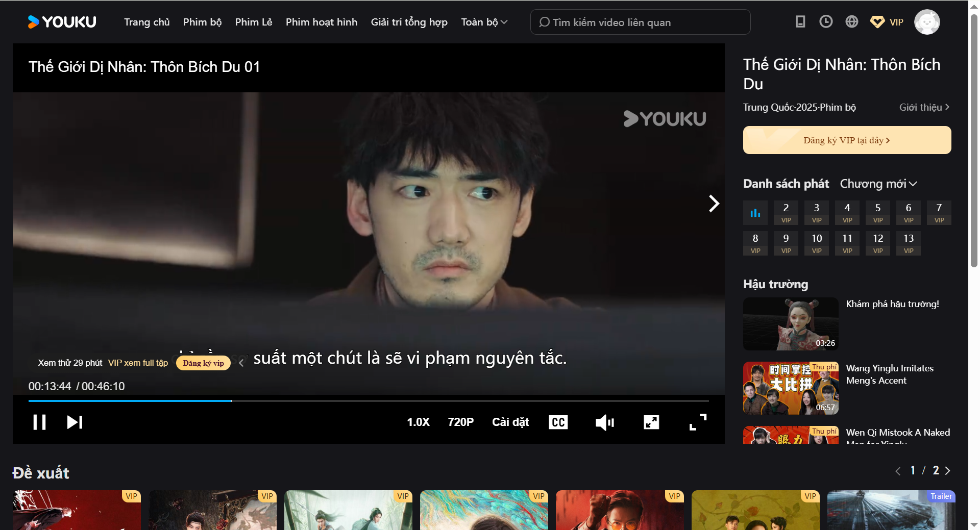Skip to the next episode

pos(74,422)
